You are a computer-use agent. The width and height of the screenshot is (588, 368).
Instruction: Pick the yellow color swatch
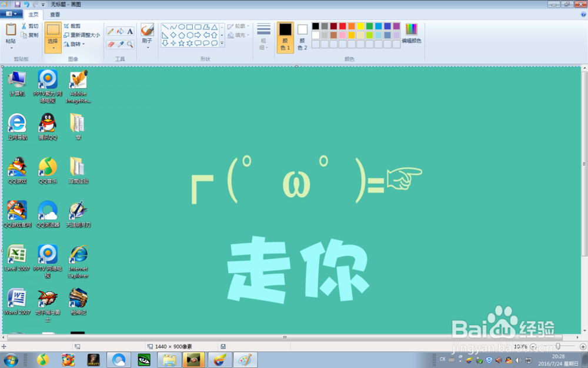click(360, 26)
